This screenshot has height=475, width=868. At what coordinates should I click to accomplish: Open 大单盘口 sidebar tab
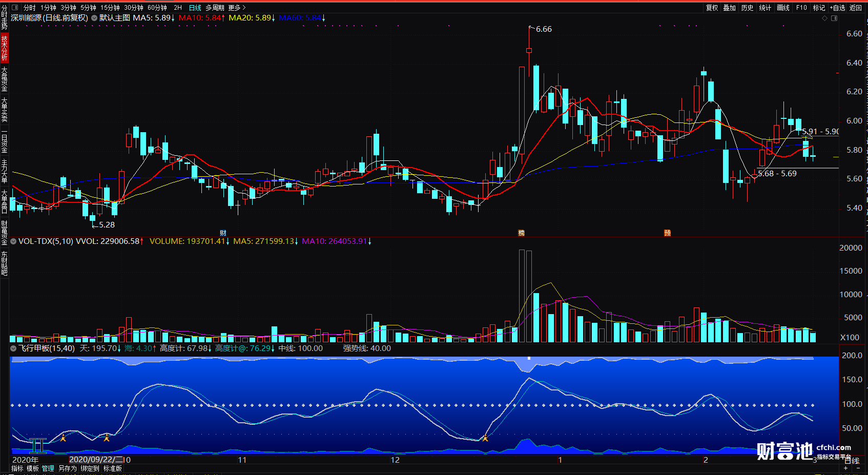point(4,201)
